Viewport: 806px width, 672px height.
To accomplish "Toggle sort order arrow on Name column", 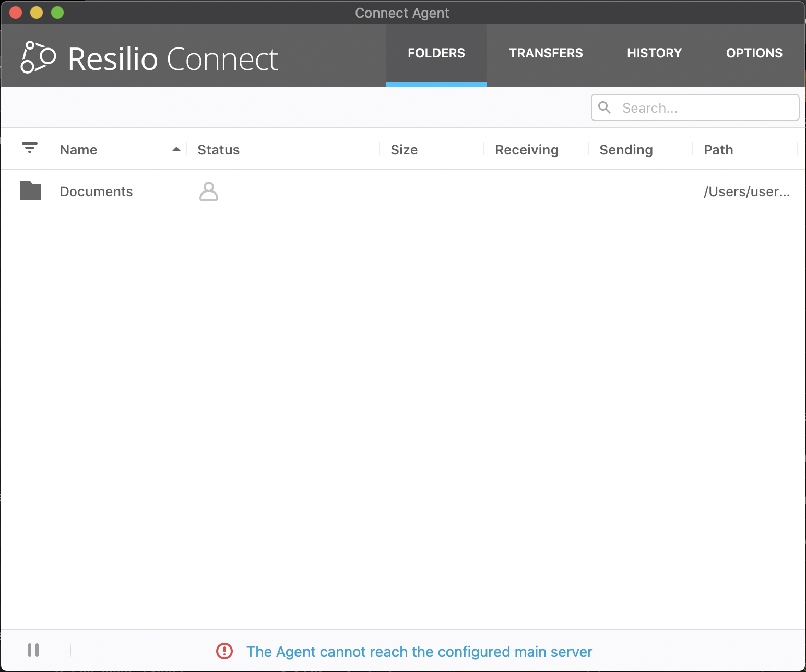I will [176, 149].
